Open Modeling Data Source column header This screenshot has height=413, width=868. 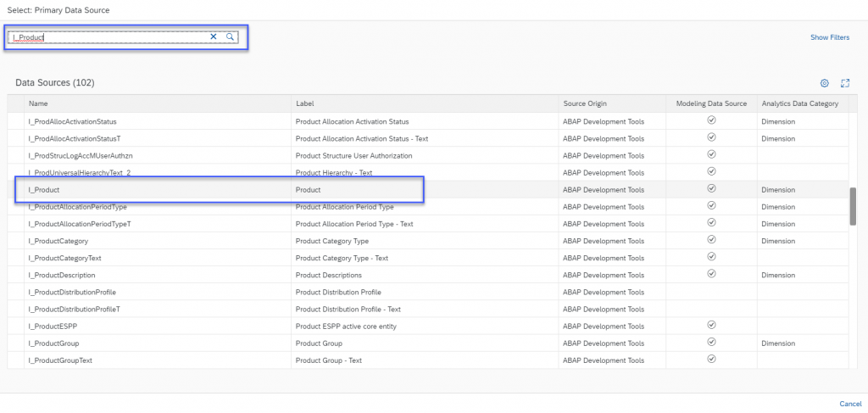pos(712,103)
